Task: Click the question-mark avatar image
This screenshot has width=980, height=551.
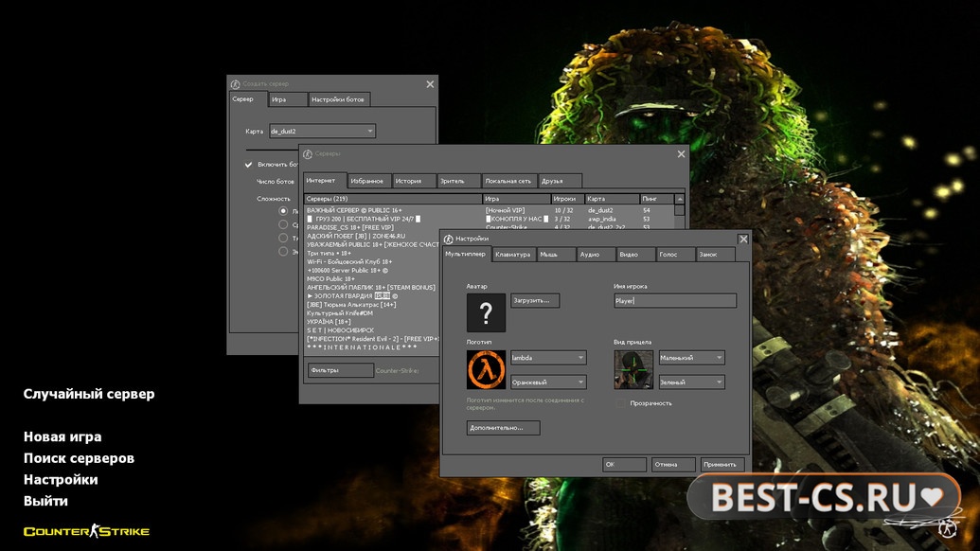Action: point(486,312)
